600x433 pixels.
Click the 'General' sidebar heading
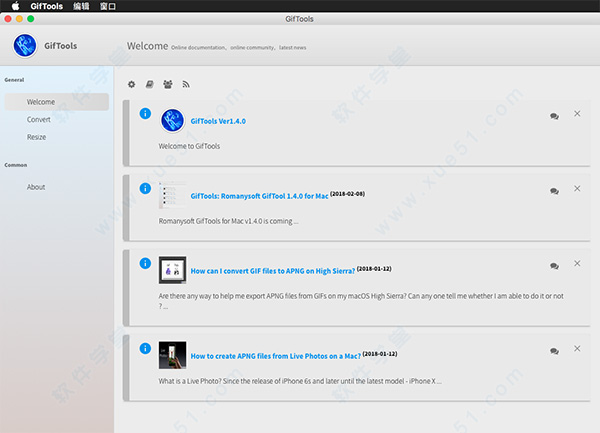14,80
